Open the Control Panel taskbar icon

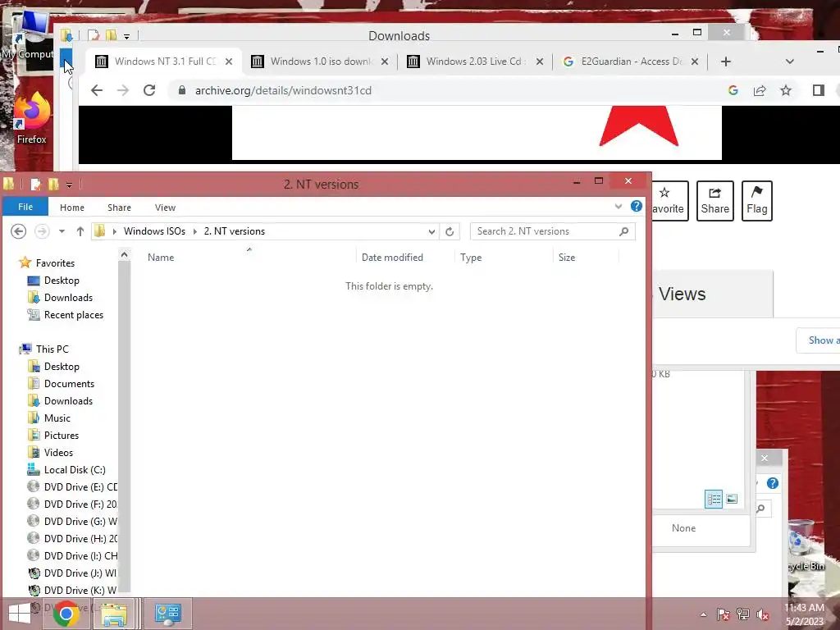(167, 614)
